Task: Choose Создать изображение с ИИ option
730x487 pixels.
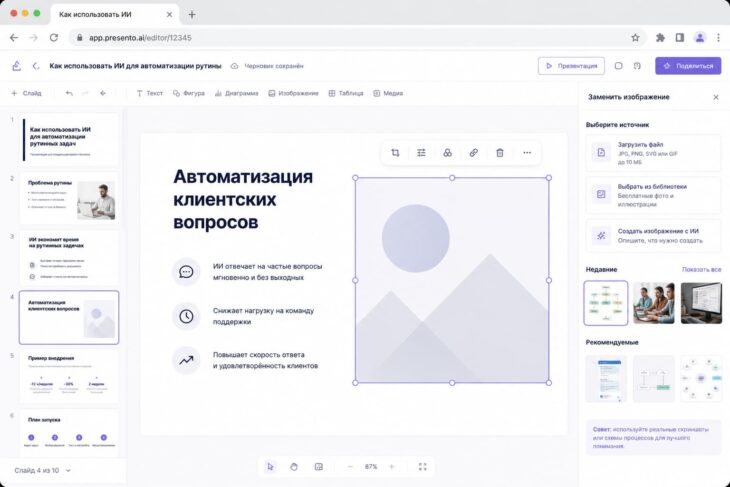Action: point(653,236)
